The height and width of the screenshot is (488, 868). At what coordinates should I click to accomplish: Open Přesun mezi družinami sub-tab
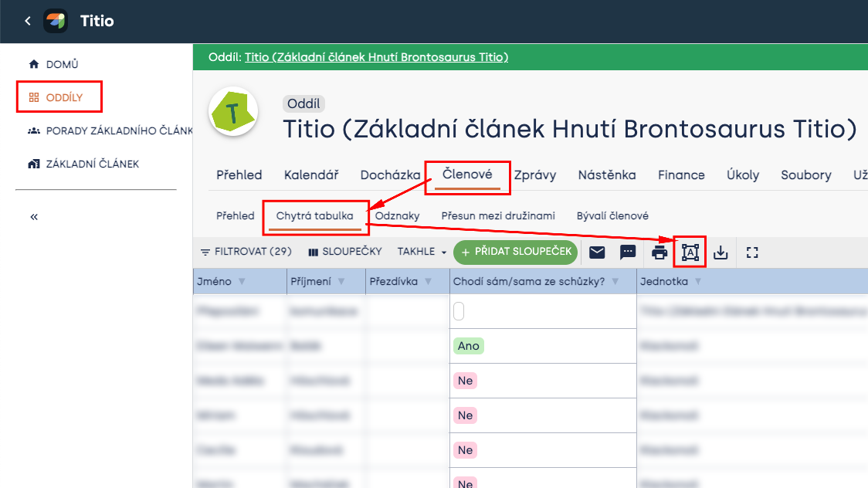tap(498, 215)
